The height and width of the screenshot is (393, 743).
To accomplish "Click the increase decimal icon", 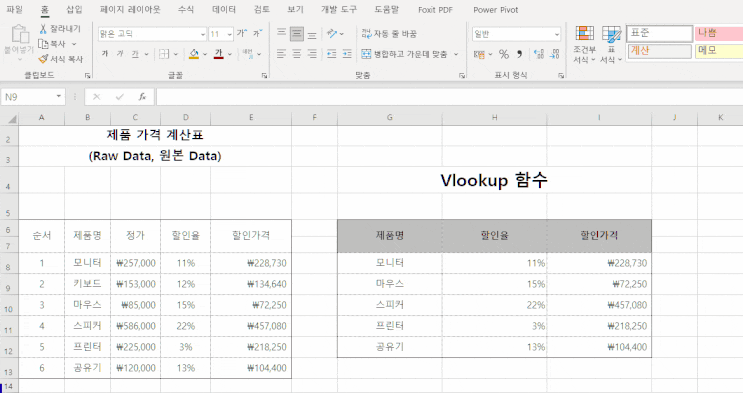I will (539, 54).
